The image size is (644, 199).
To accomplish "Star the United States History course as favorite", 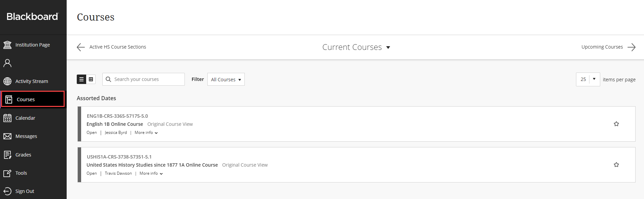I will (616, 165).
